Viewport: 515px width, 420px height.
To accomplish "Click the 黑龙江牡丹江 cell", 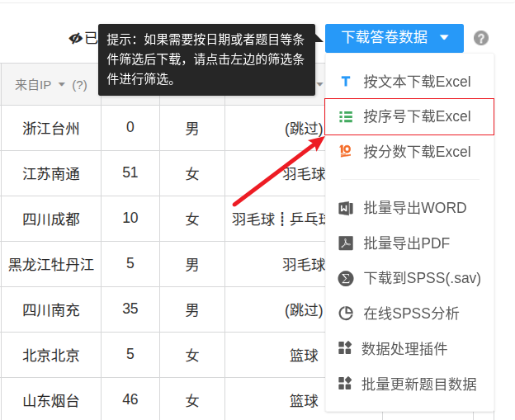I will [51, 264].
